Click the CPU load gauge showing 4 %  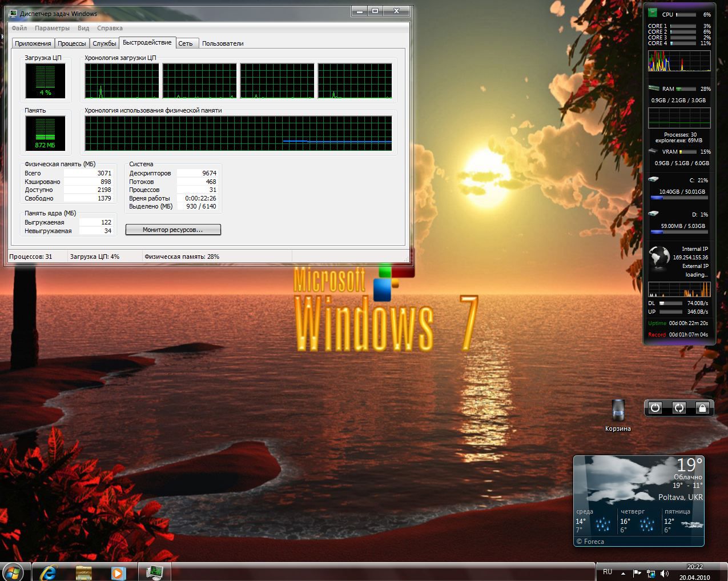pos(45,81)
